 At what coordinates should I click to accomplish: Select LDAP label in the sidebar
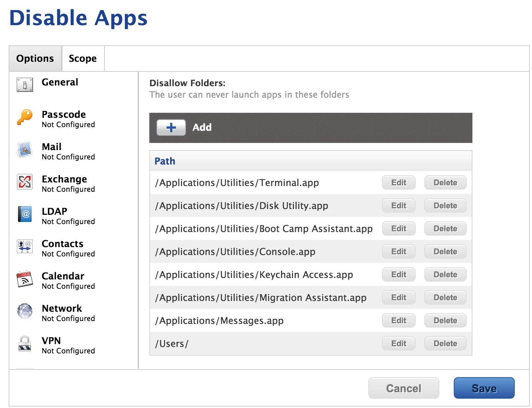tap(55, 212)
